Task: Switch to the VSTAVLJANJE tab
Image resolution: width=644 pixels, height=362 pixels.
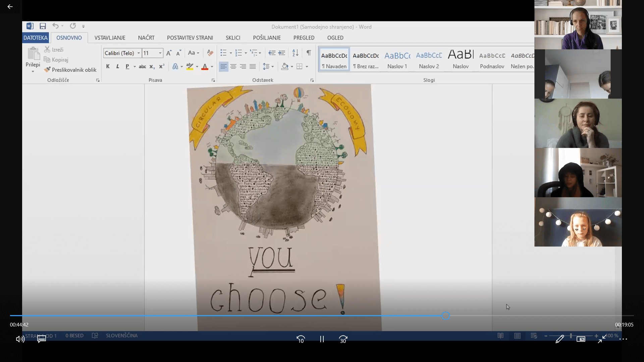Action: pyautogui.click(x=110, y=38)
